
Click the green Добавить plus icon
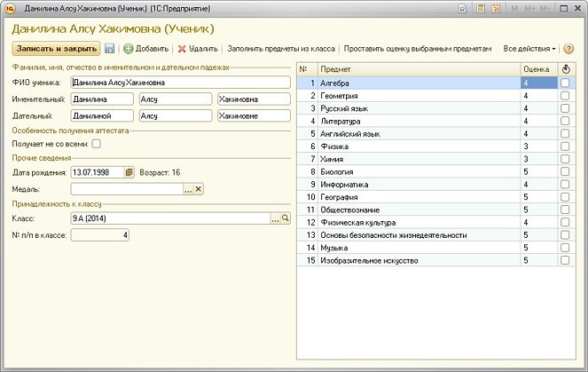point(129,49)
